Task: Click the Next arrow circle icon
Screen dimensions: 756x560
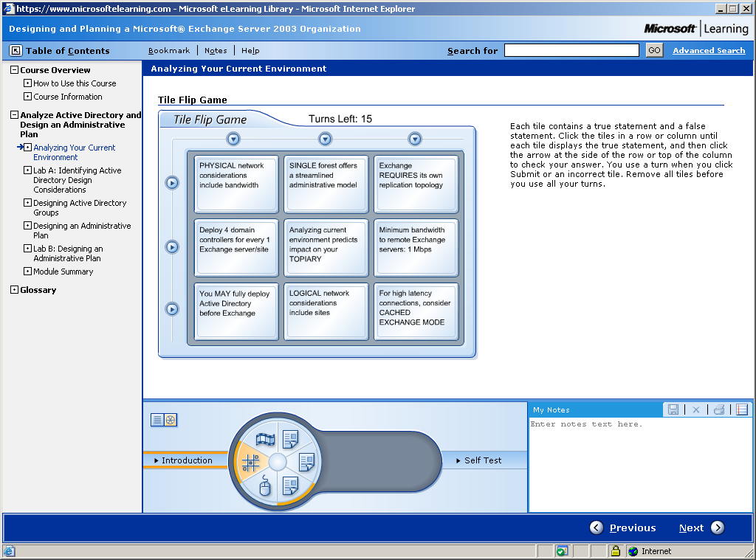Action: click(718, 528)
